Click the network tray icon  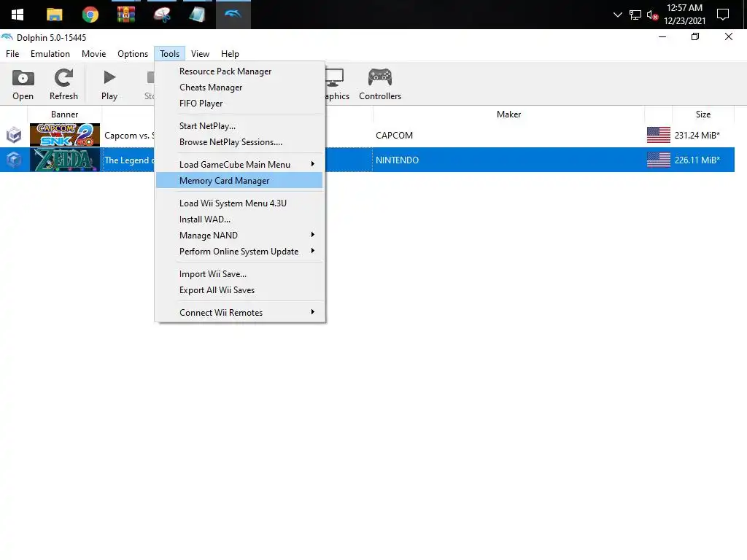[635, 15]
